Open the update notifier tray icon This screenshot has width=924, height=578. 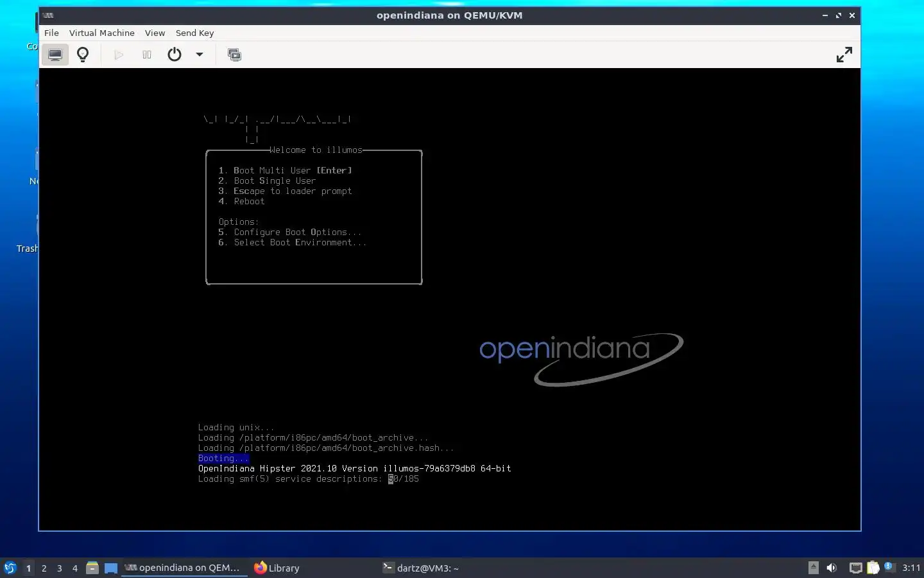tap(889, 566)
